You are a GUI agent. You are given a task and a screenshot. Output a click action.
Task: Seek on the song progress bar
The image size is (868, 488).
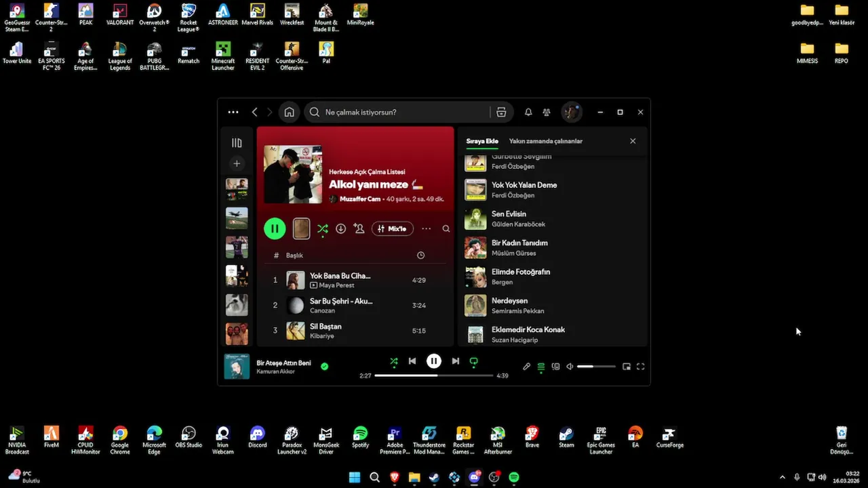(x=434, y=375)
